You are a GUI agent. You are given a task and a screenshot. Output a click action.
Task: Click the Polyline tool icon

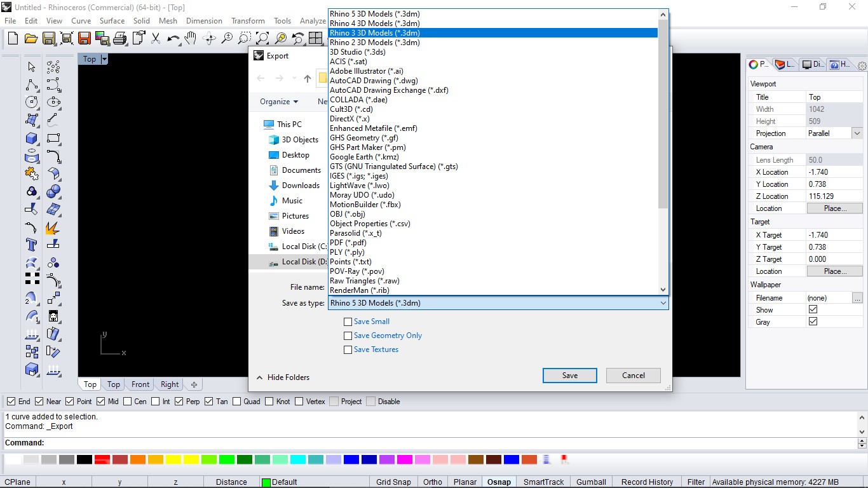[32, 85]
